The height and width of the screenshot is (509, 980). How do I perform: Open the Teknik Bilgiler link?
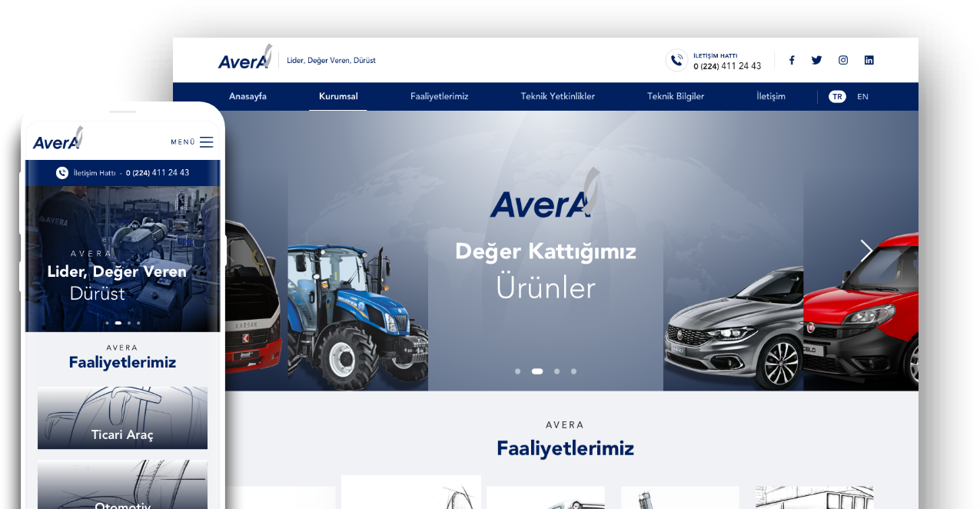coord(676,97)
